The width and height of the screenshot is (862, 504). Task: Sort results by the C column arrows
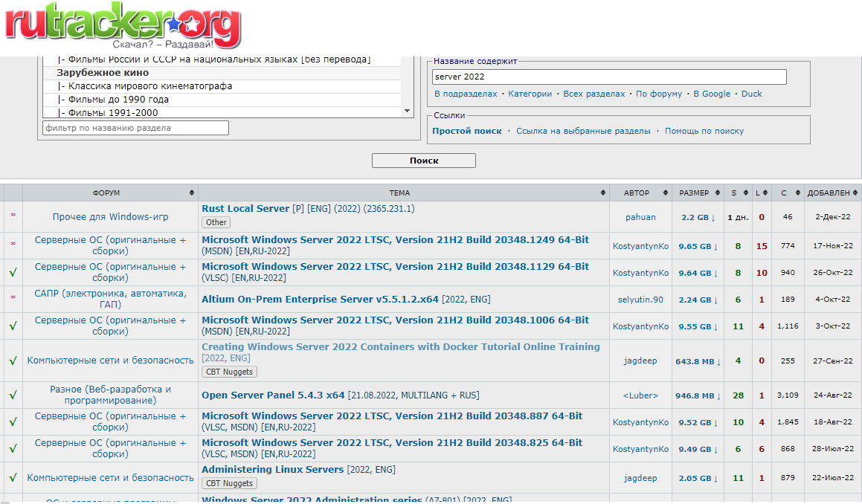pos(798,193)
